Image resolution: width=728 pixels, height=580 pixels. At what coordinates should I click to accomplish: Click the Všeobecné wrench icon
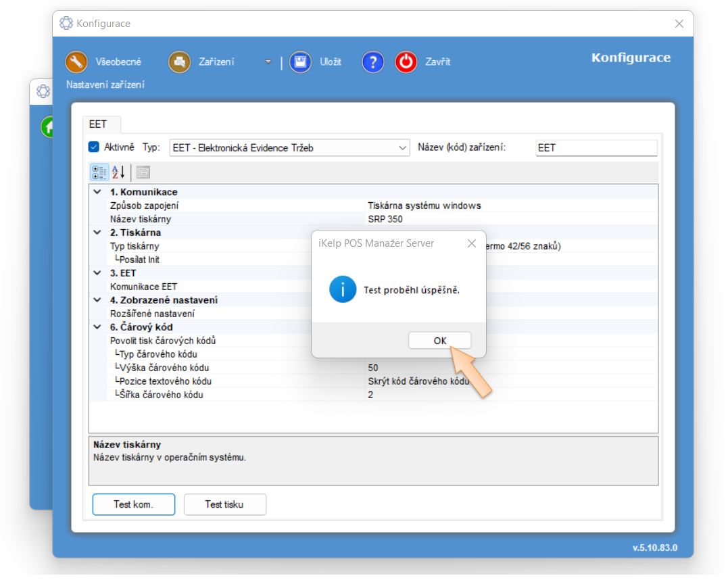click(77, 62)
